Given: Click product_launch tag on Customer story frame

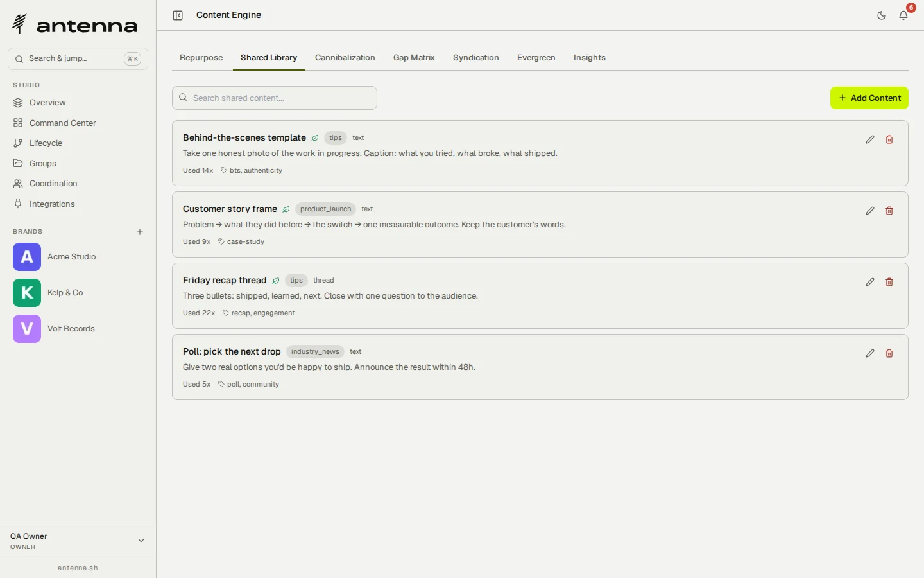Looking at the screenshot, I should pos(325,209).
